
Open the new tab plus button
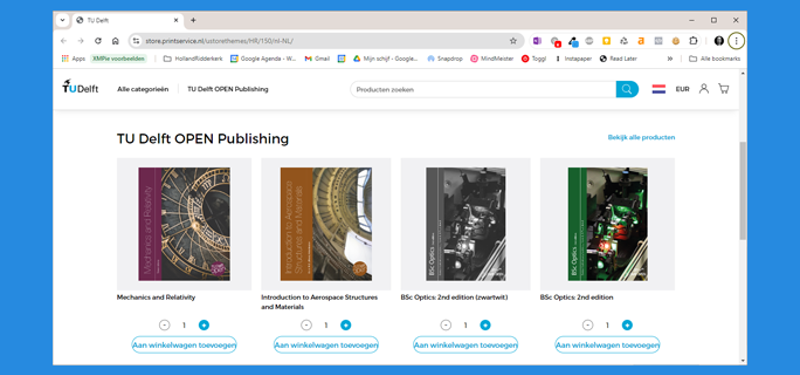click(193, 20)
